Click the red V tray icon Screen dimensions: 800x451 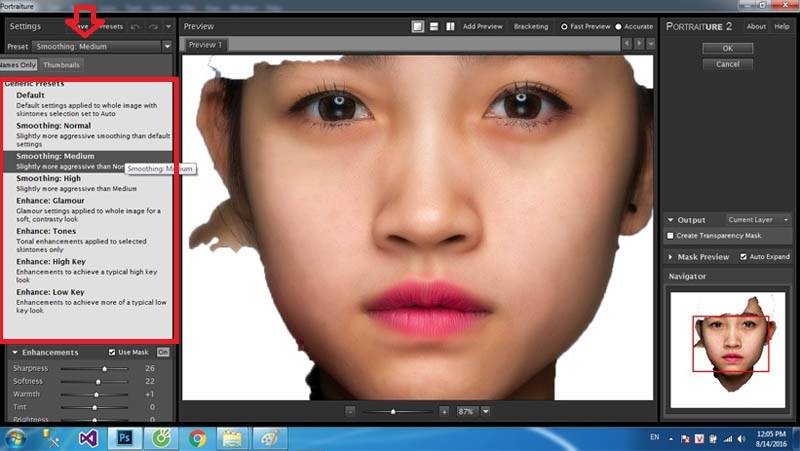pyautogui.click(x=699, y=439)
